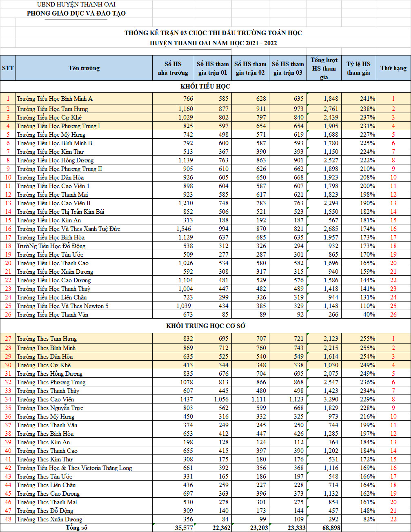Click the 'Trường Thcs Cao Viên' name cell
Viewport: 411px width, 532px height.
pyautogui.click(x=45, y=399)
